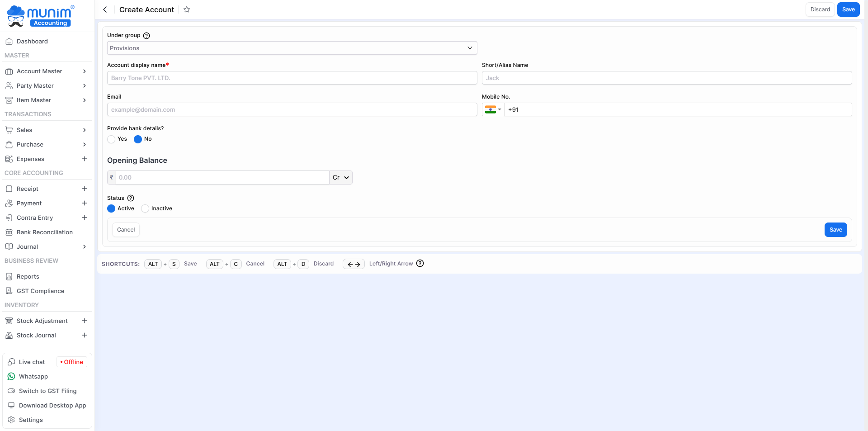Select No for provide bank details

[138, 139]
